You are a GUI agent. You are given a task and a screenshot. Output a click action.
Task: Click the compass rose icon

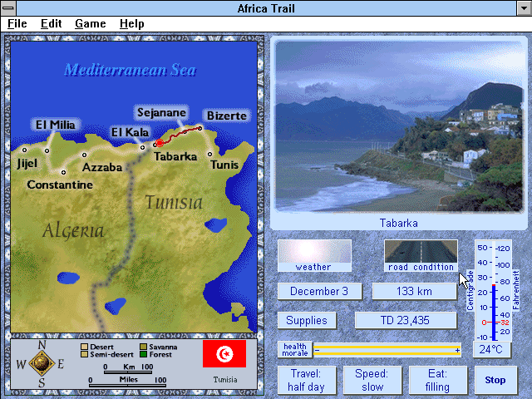42,363
